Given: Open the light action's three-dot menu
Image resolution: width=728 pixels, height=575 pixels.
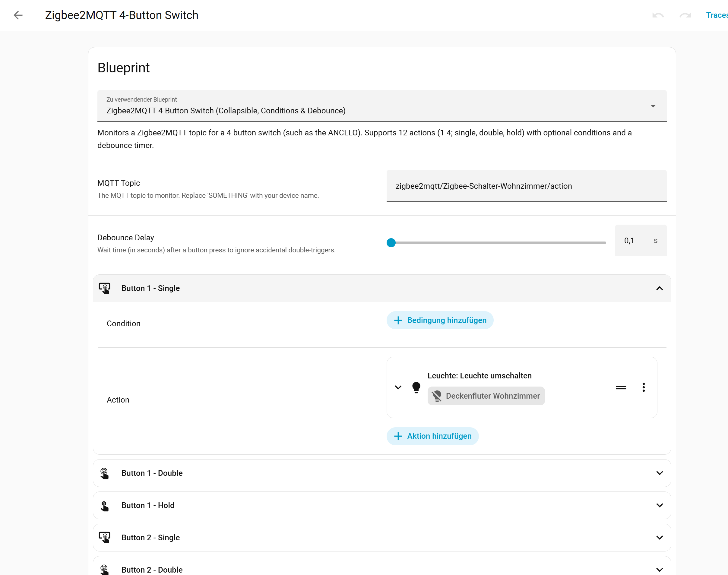Looking at the screenshot, I should (x=644, y=387).
